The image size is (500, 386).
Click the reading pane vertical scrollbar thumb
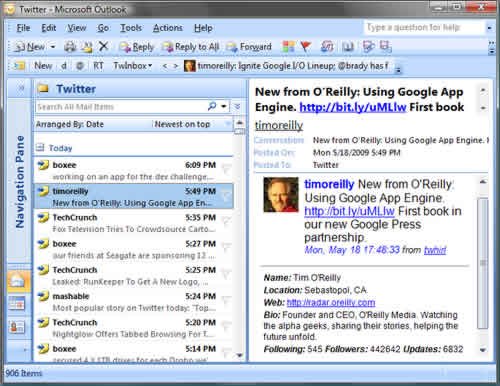pyautogui.click(x=482, y=263)
